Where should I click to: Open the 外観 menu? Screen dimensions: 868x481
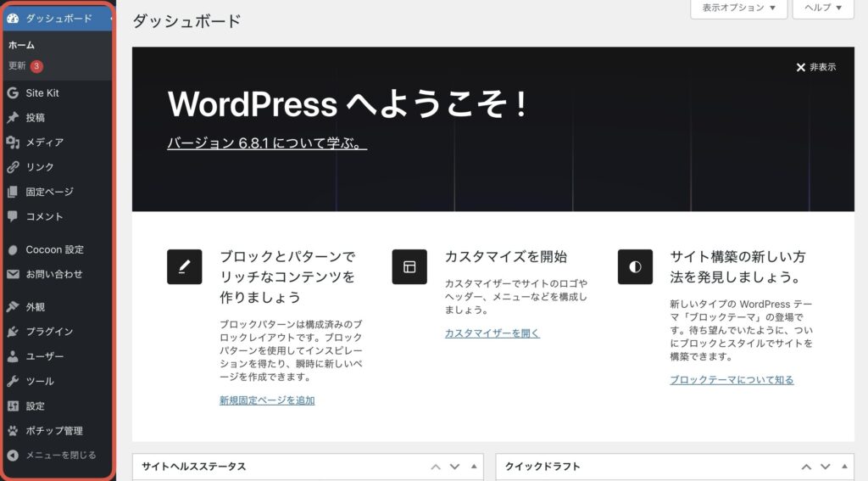point(58,306)
